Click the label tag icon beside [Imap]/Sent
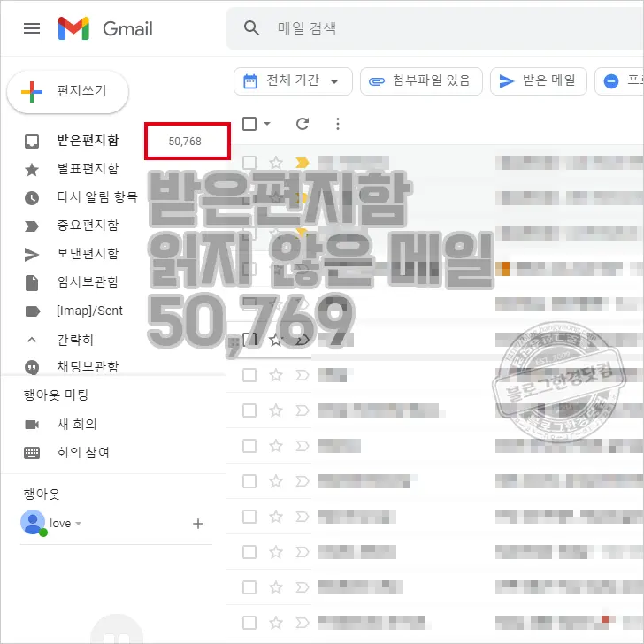Image resolution: width=644 pixels, height=644 pixels. (33, 311)
